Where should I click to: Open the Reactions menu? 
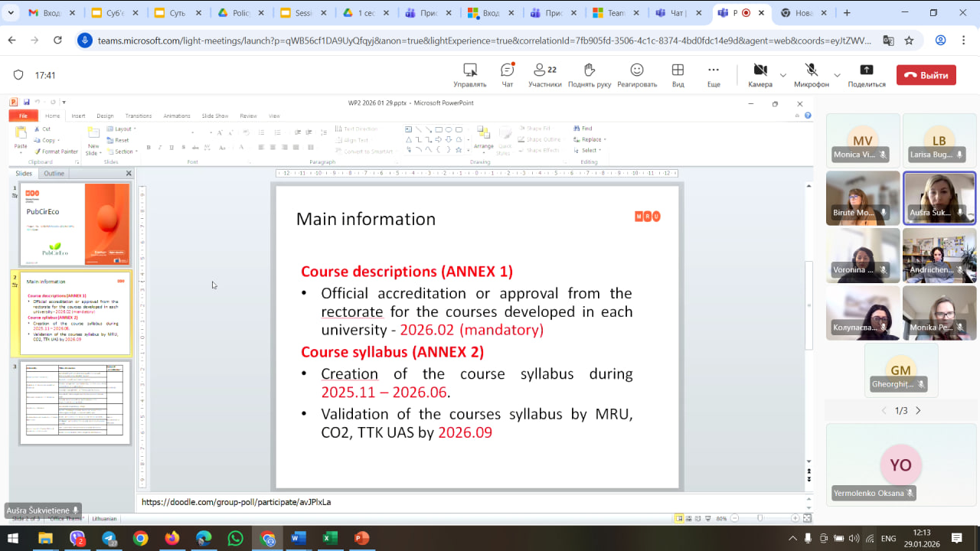coord(637,75)
